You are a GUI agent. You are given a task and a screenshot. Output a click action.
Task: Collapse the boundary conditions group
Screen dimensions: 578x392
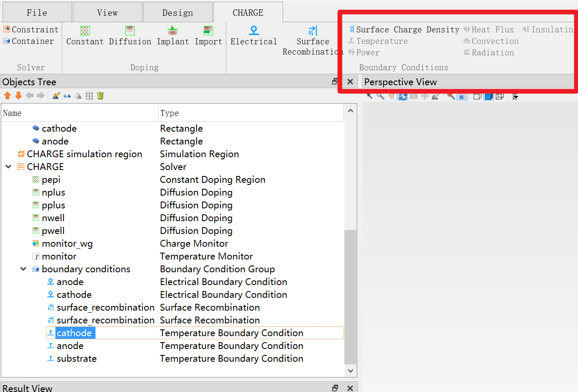tap(23, 269)
